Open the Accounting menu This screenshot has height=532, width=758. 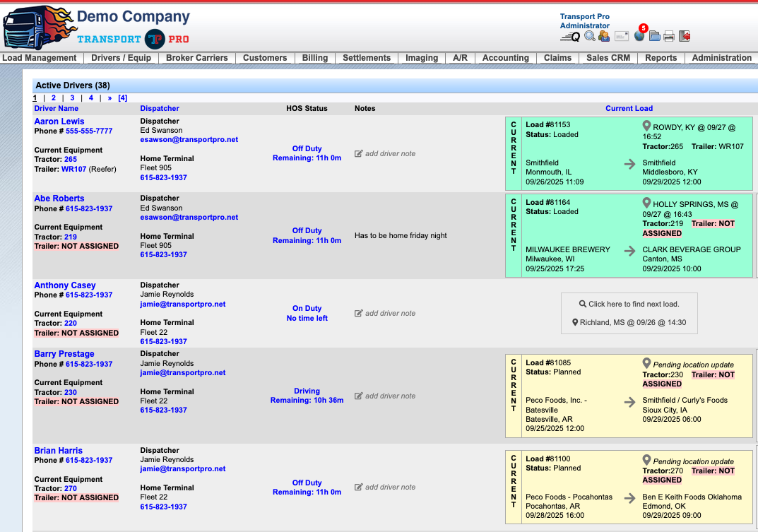506,57
